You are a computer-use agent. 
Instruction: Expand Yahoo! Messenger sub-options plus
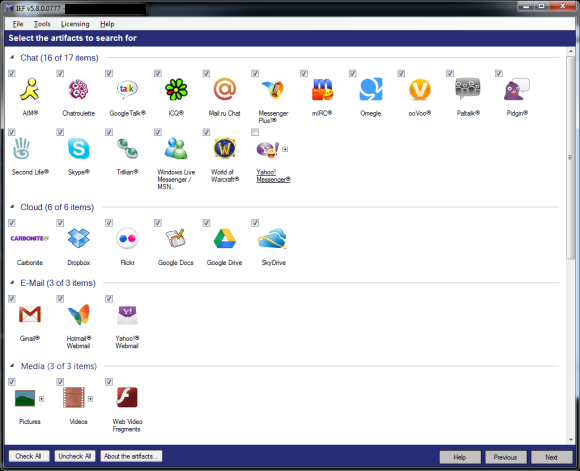click(x=285, y=149)
